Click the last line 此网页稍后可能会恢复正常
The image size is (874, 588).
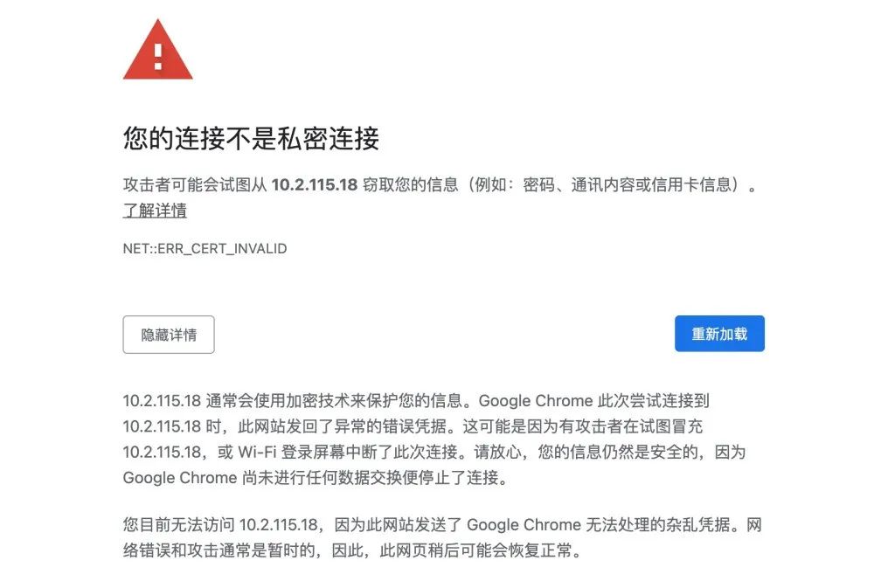point(476,550)
